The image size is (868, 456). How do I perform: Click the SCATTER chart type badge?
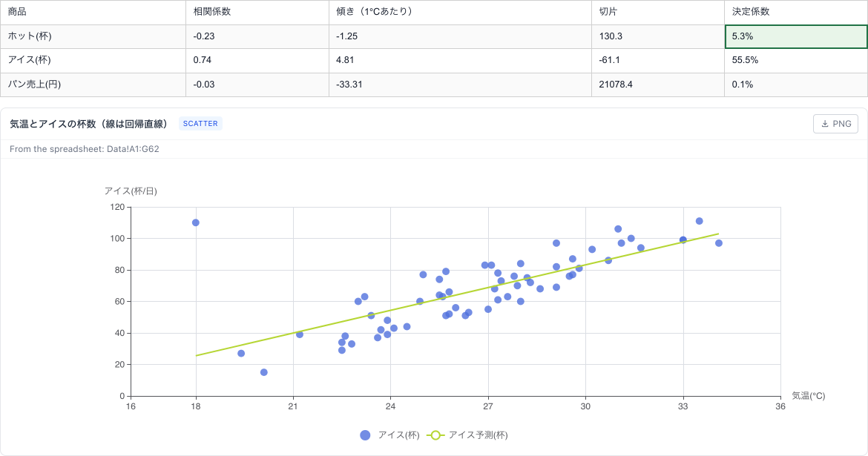pyautogui.click(x=200, y=123)
